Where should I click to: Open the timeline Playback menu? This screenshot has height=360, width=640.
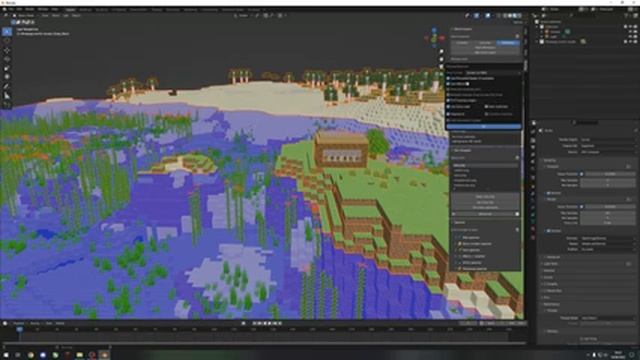(x=19, y=323)
